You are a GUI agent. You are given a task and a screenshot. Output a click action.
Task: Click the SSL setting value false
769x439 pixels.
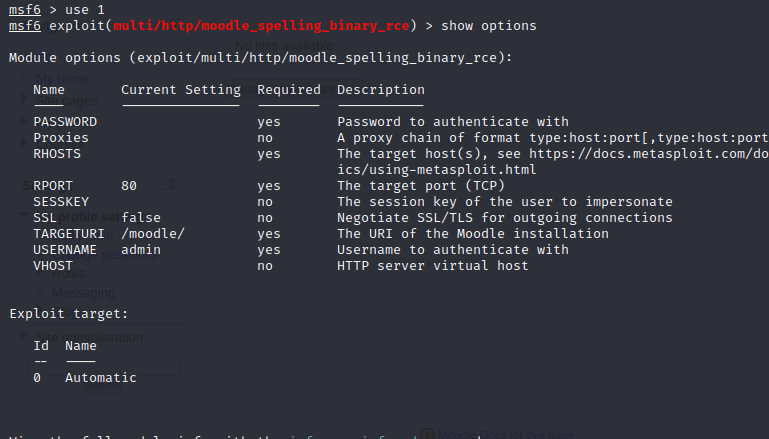click(x=141, y=218)
